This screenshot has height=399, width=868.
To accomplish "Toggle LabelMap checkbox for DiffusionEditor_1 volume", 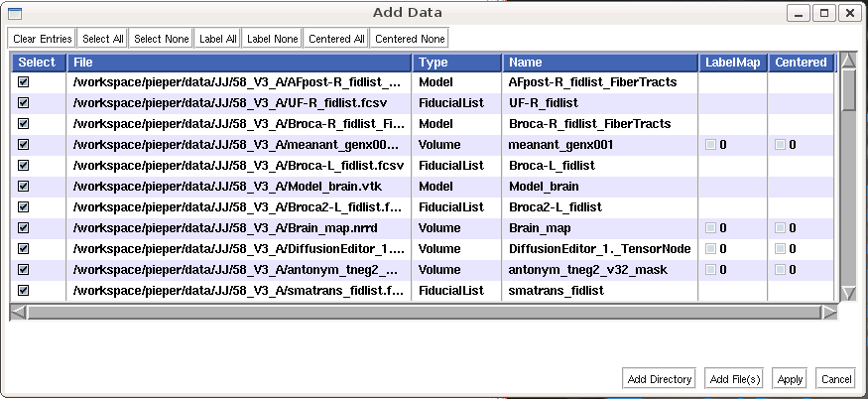I will [x=711, y=248].
